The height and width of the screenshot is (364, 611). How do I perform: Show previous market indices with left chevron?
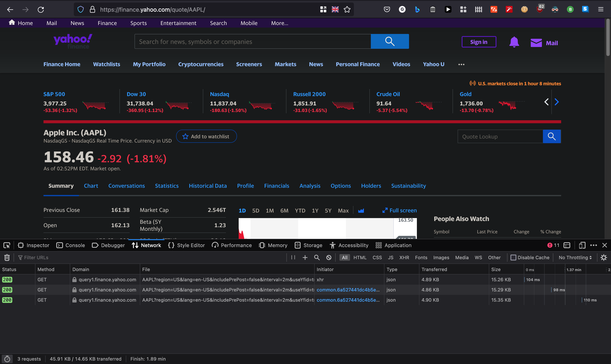tap(546, 102)
